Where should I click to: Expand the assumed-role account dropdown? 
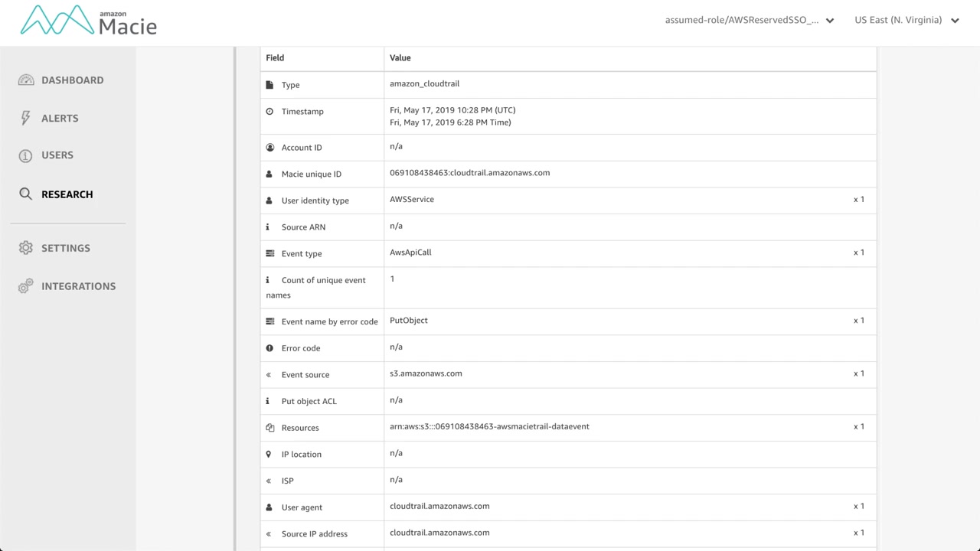point(830,21)
